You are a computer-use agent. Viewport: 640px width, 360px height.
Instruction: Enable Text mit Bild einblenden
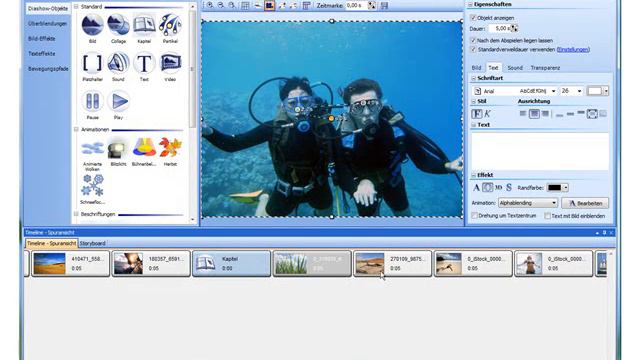coord(547,216)
